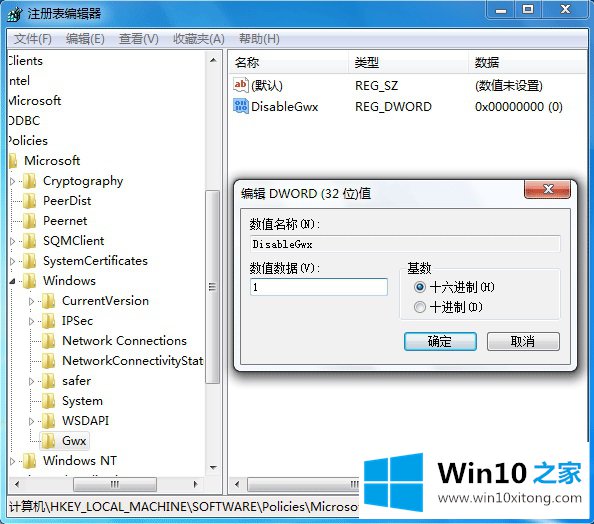Click the registry editor title bar icon
The image size is (594, 524).
[15, 14]
